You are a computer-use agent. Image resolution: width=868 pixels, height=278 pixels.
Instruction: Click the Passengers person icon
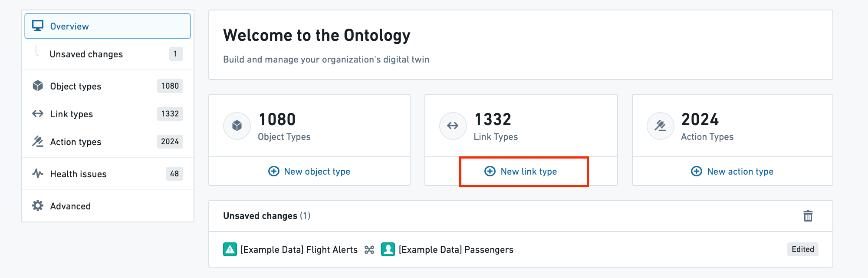tap(388, 249)
